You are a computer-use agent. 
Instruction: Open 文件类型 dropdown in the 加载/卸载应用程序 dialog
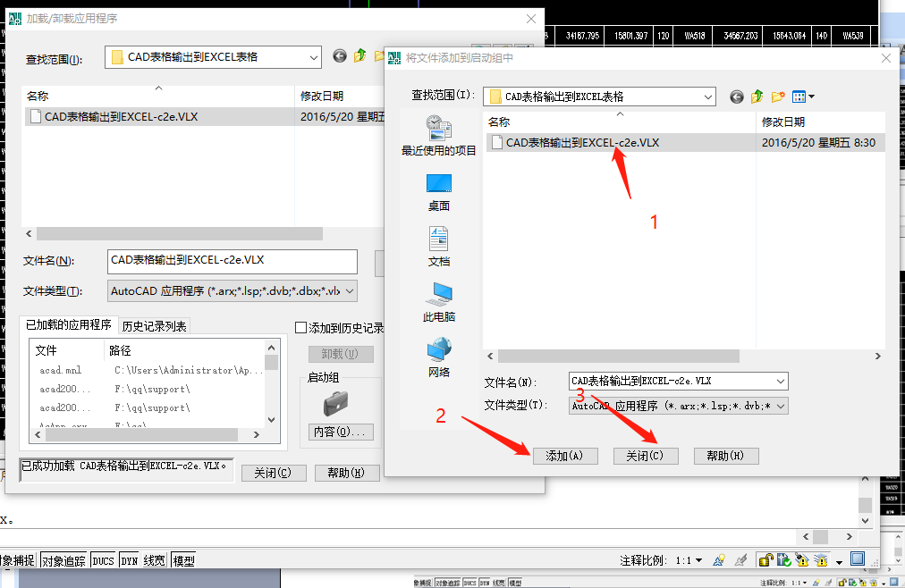349,291
